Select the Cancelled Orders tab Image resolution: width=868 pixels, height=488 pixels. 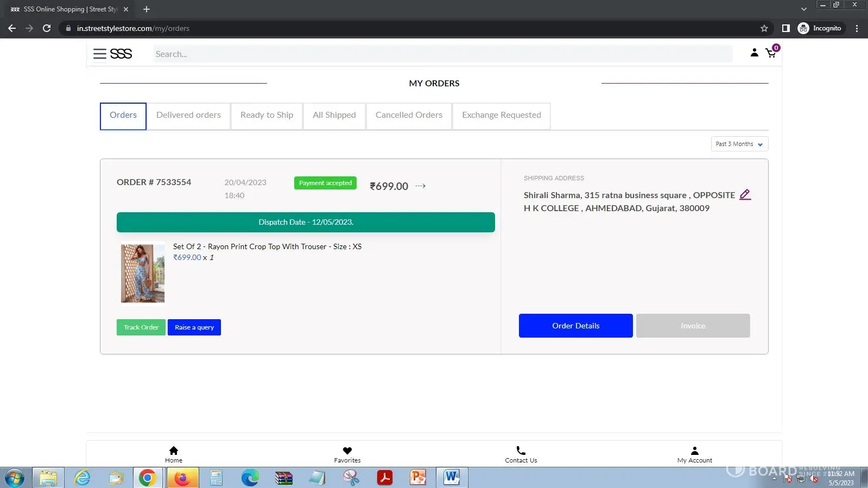[409, 115]
